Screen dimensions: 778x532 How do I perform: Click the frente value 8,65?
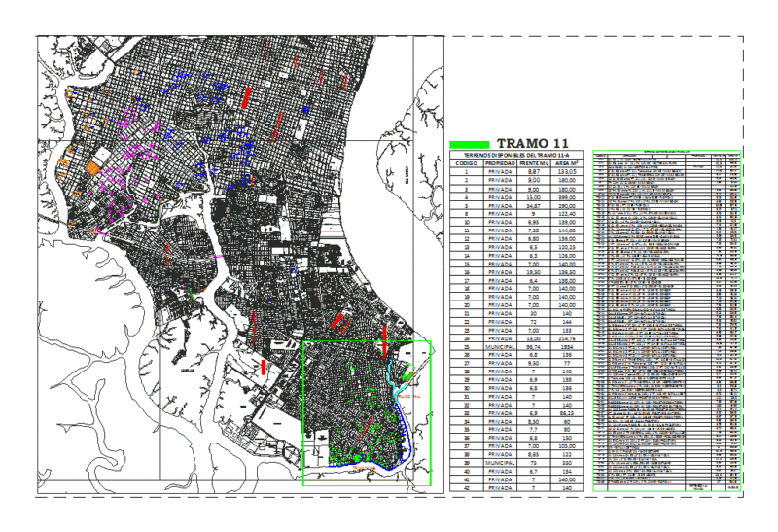(533, 454)
